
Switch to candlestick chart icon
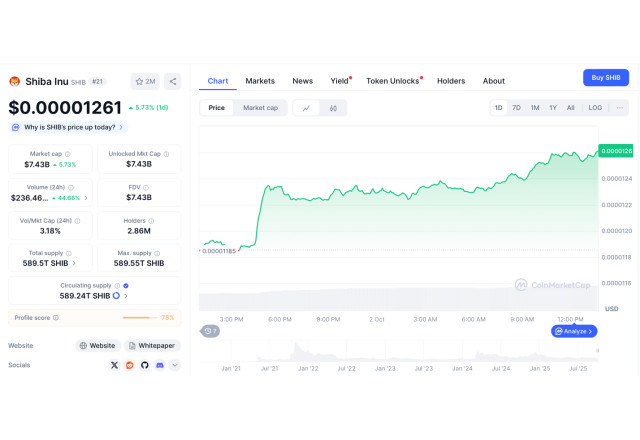[332, 108]
